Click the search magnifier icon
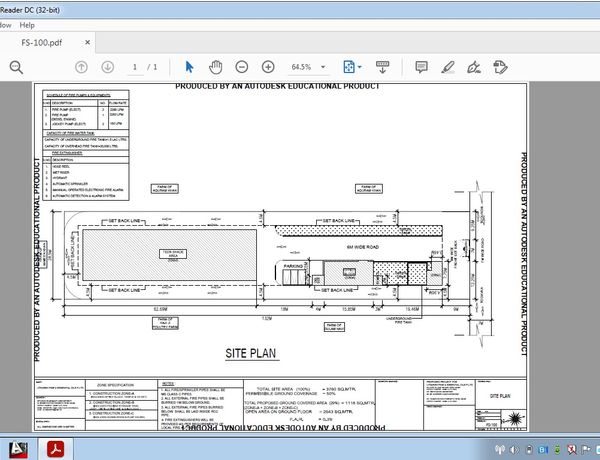Image resolution: width=600 pixels, height=460 pixels. [16, 67]
